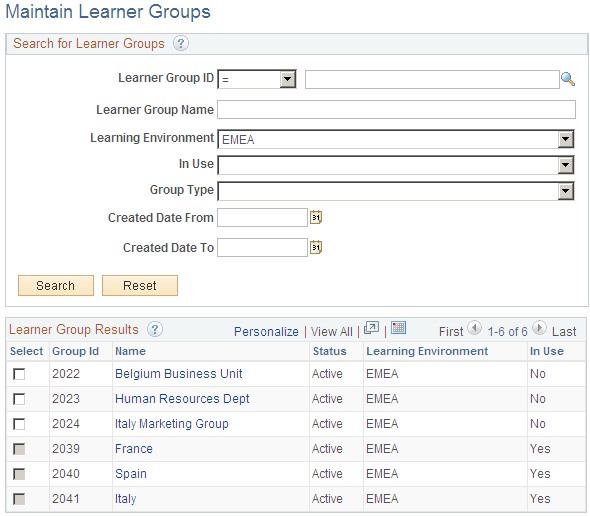The image size is (590, 516).
Task: Open In Use dropdown
Action: 396,165
